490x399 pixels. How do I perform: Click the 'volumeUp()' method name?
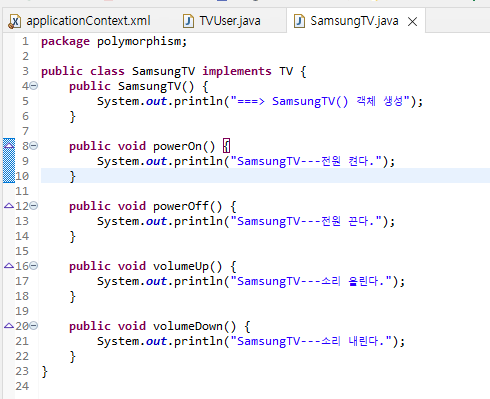click(x=187, y=266)
